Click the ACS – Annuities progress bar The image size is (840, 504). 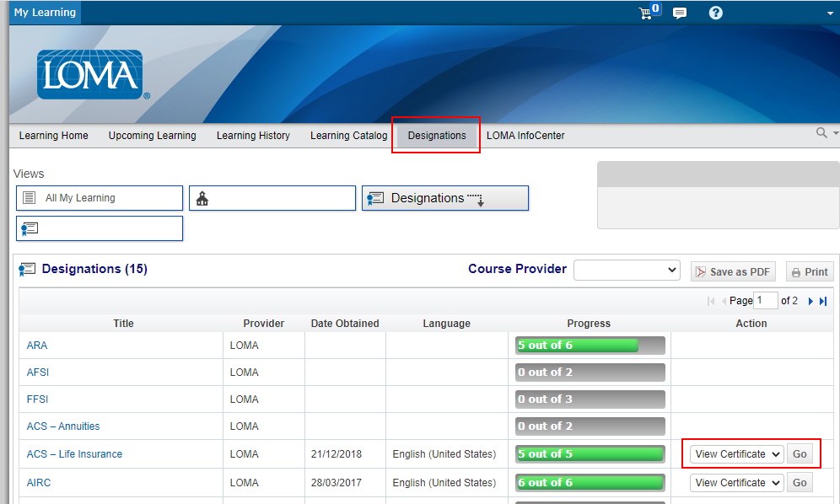tap(590, 426)
